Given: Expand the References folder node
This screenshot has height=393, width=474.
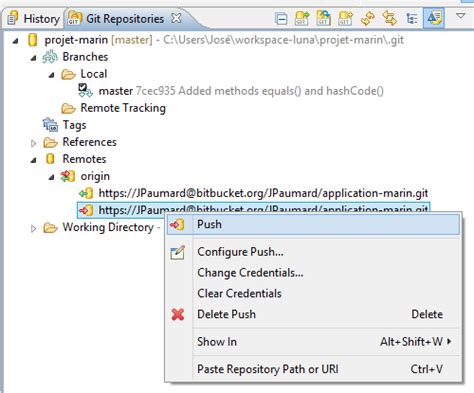Looking at the screenshot, I should point(33,143).
